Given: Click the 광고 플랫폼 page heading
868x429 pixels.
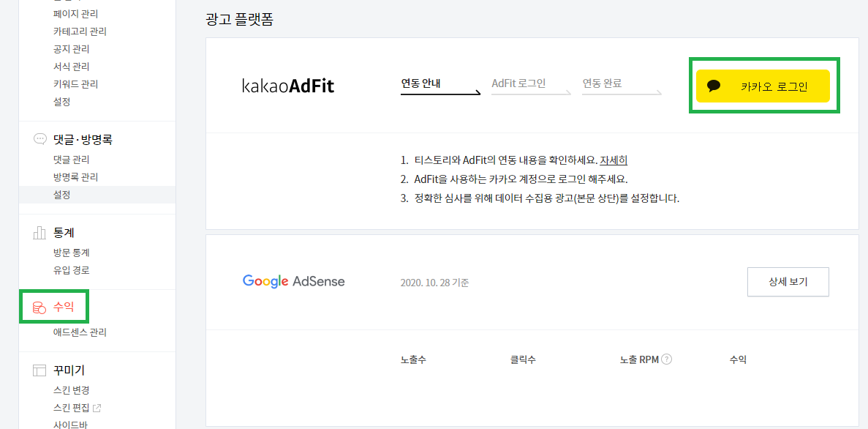Looking at the screenshot, I should [x=239, y=20].
